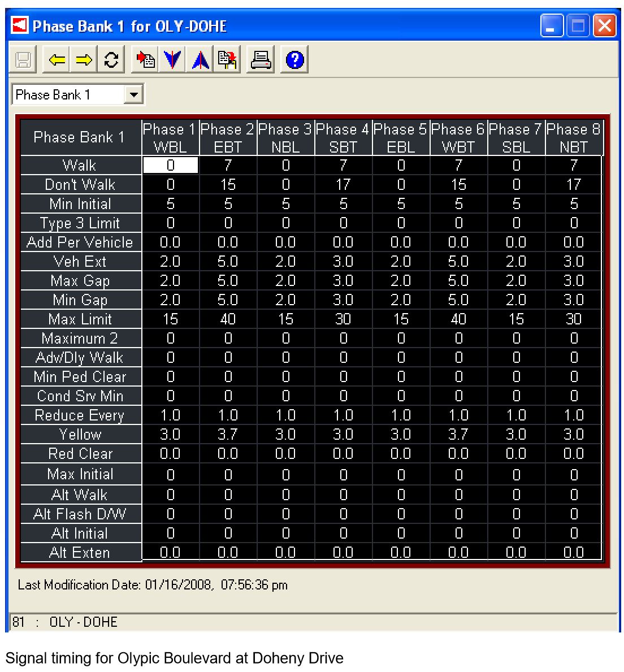Click the Min Gap row label
624x672 pixels.
coord(81,300)
